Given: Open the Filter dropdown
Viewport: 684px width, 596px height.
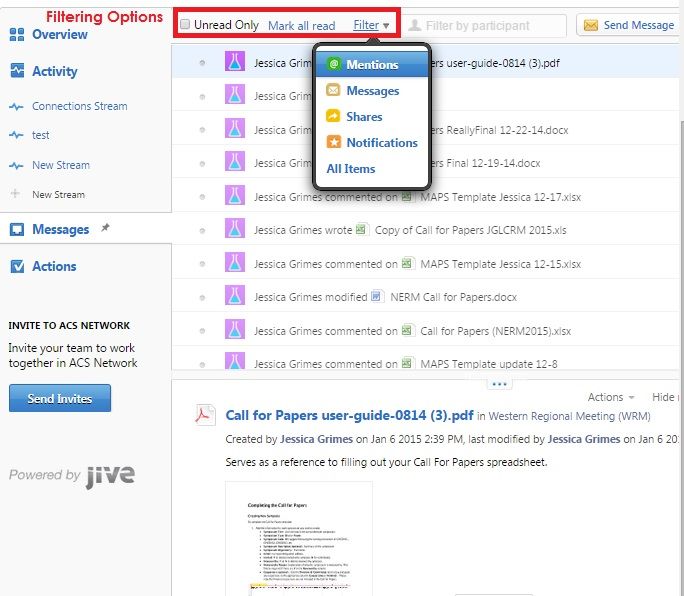Looking at the screenshot, I should tap(371, 25).
